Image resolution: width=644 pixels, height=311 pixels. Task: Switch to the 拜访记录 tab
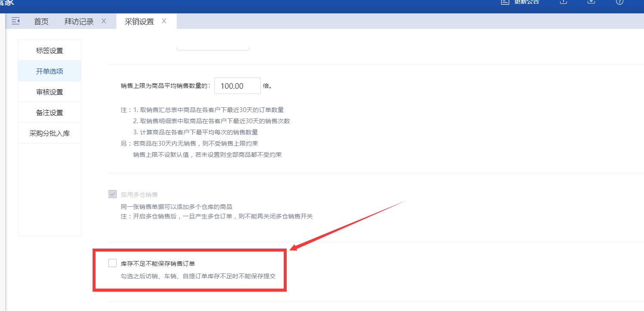pos(79,22)
